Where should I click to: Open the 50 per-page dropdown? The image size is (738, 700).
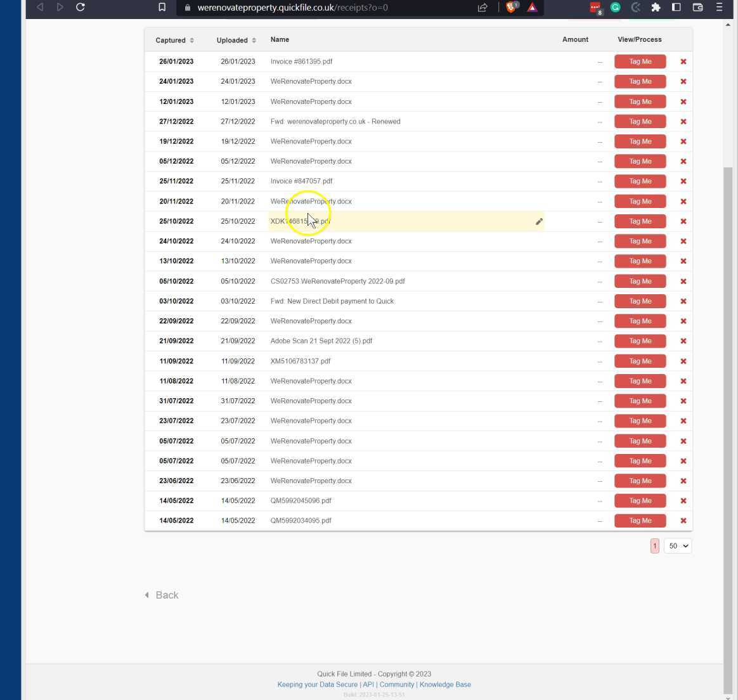(x=678, y=546)
